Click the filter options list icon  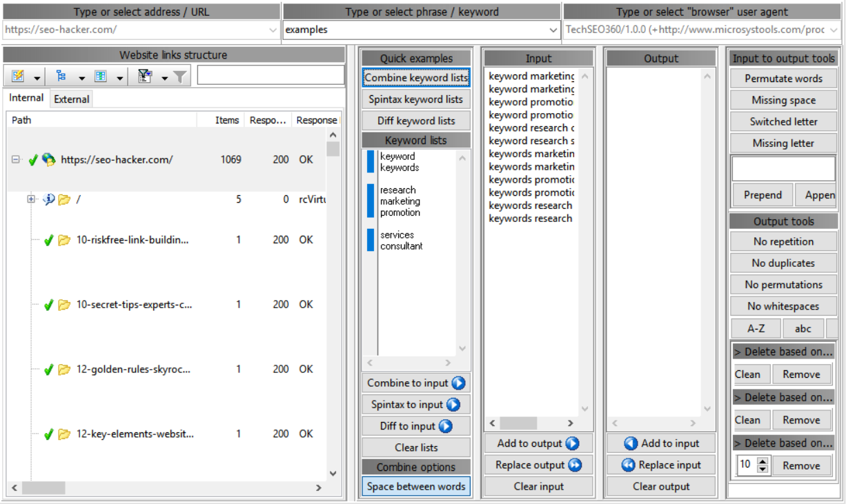[x=145, y=77]
